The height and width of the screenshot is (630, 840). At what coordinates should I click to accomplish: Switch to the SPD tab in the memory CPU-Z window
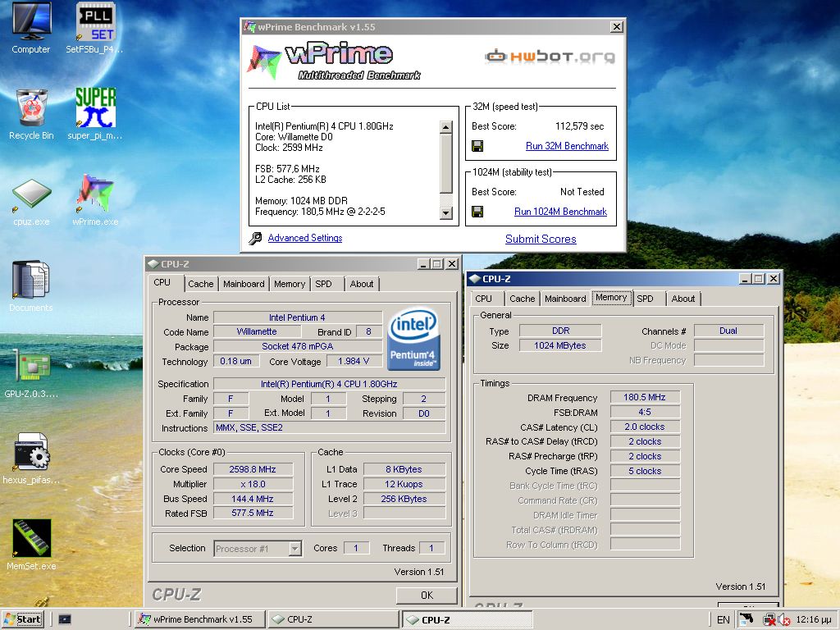pyautogui.click(x=645, y=299)
